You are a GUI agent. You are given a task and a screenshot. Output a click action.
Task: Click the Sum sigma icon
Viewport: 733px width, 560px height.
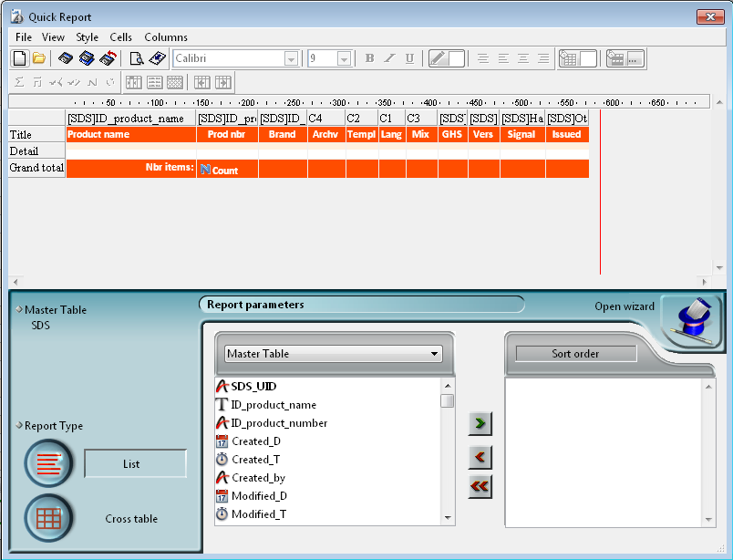coord(19,82)
